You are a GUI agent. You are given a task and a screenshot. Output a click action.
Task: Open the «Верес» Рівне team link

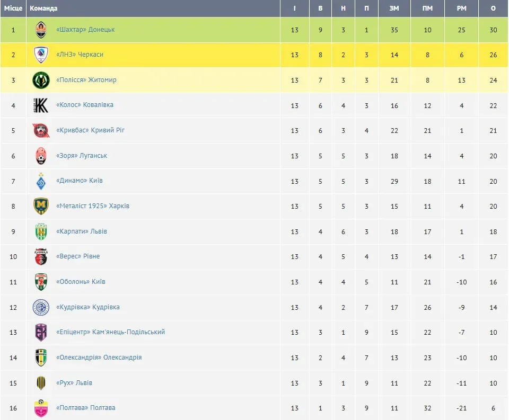tap(78, 256)
